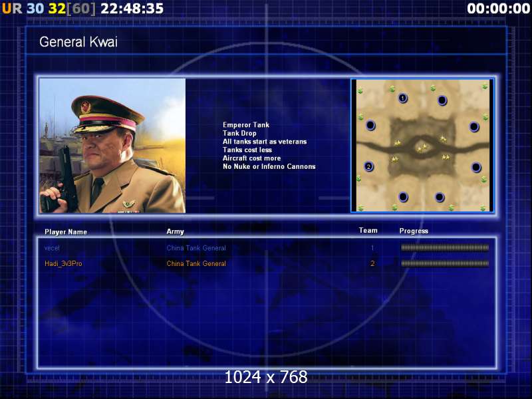Click the 'Army' column header
This screenshot has height=399, width=532.
tap(175, 231)
